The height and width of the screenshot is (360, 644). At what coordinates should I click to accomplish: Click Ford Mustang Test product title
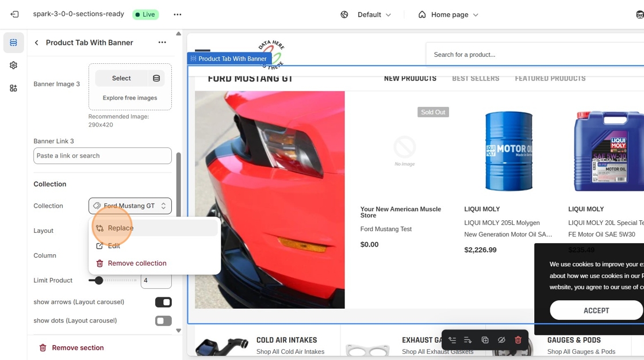(386, 229)
